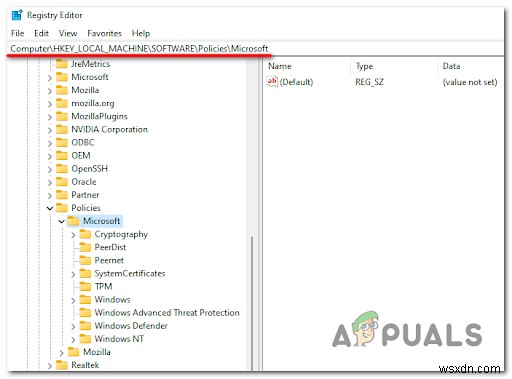This screenshot has width=512, height=379.
Task: Click the registry path address bar
Action: pos(255,49)
